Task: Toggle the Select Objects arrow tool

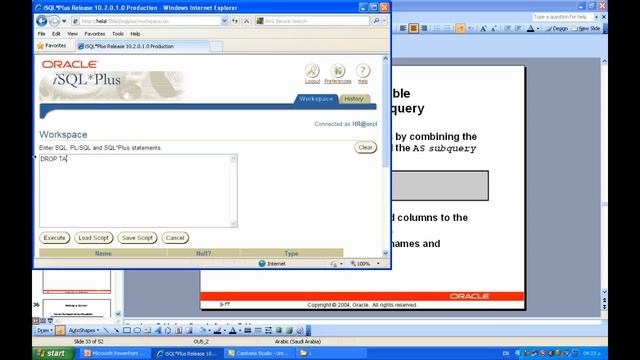Action: click(60, 330)
